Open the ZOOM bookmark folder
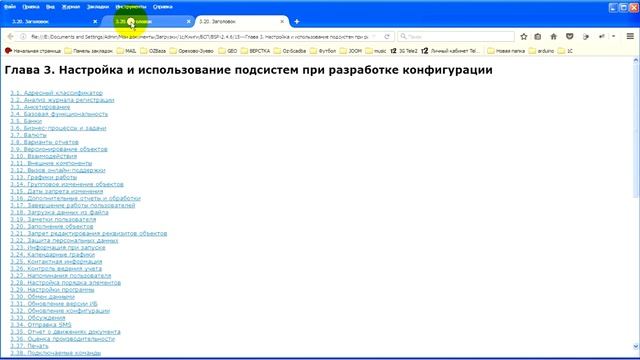Screen dimensions: 640x360 [x=351, y=51]
